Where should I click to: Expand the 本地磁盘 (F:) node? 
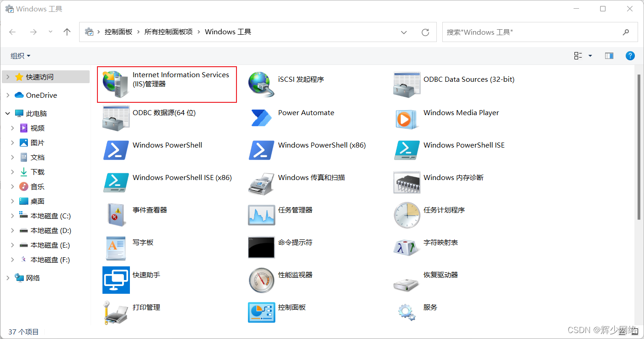13,260
